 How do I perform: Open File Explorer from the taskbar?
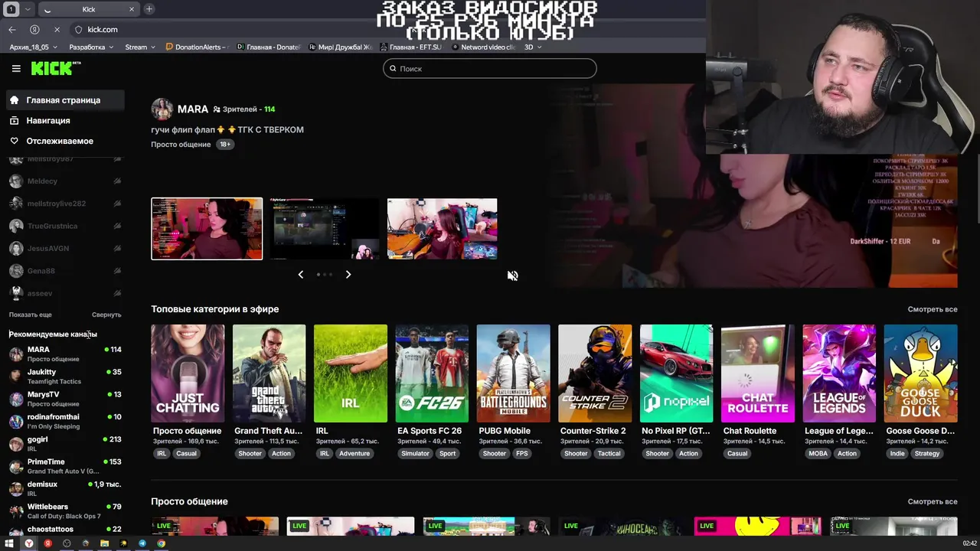click(104, 543)
